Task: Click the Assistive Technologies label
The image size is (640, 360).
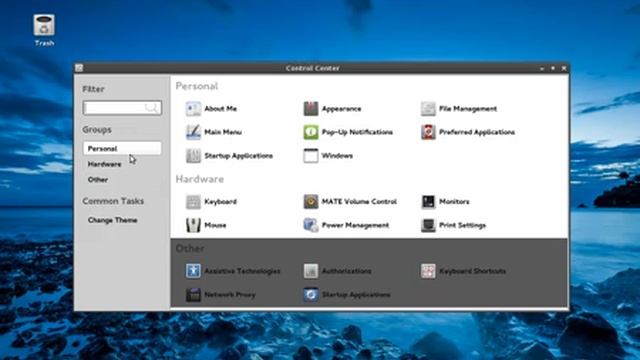Action: 242,271
